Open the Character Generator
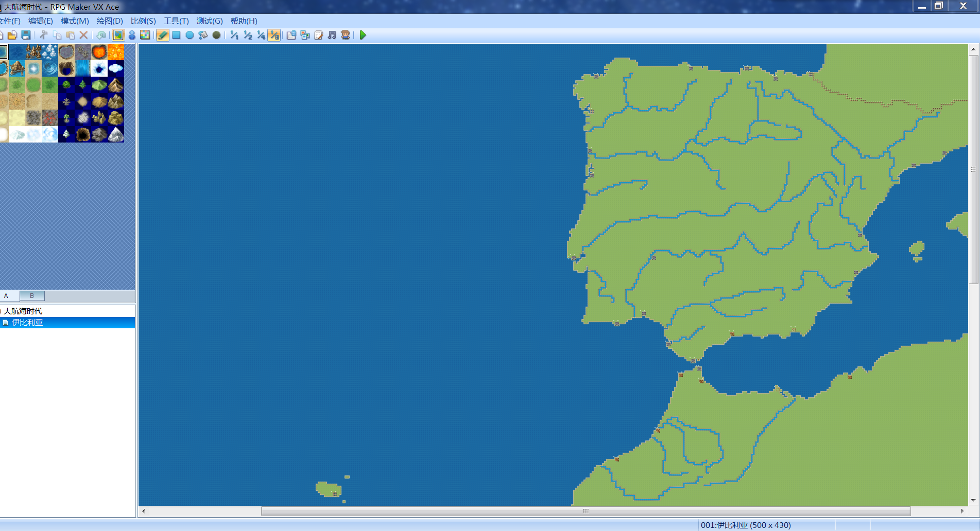980x531 pixels. pos(345,35)
